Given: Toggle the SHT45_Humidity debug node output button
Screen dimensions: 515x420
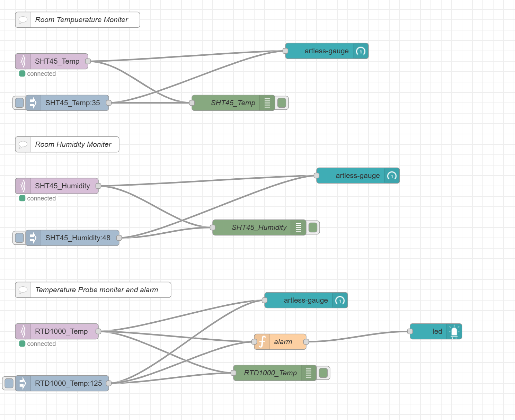Looking at the screenshot, I should [x=313, y=227].
